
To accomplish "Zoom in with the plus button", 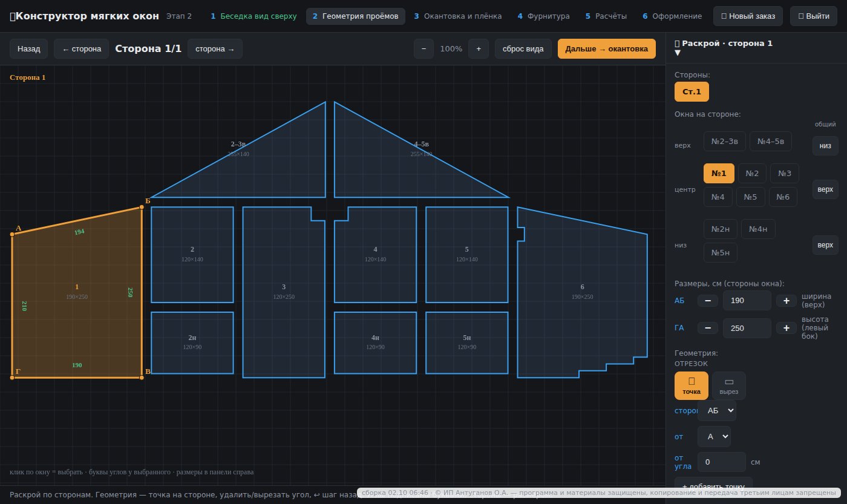I will [479, 49].
